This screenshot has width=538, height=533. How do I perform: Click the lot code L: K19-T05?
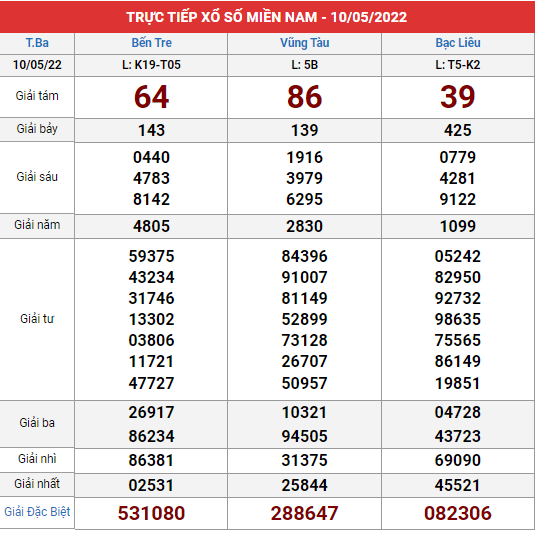click(x=151, y=65)
